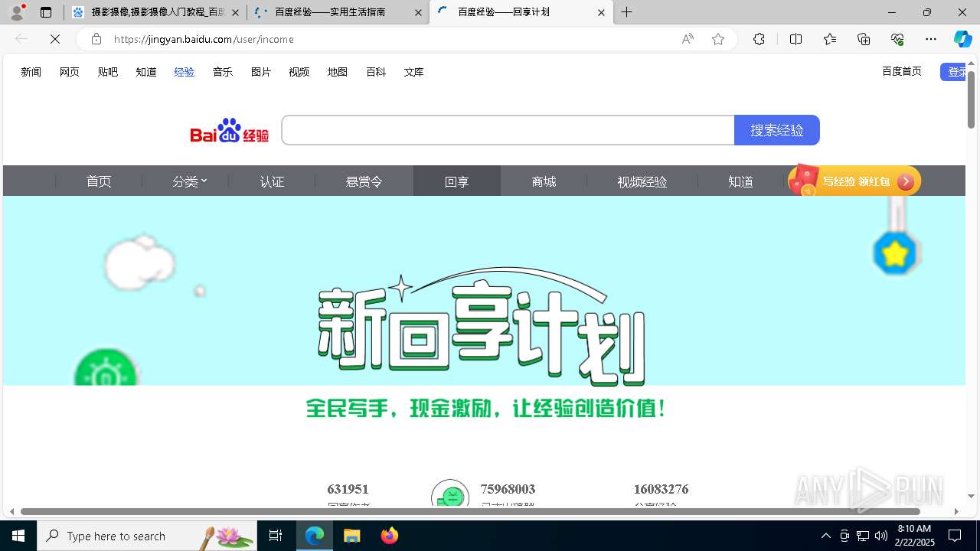This screenshot has width=980, height=551.
Task: Open Task View on the taskbar
Action: [x=276, y=536]
